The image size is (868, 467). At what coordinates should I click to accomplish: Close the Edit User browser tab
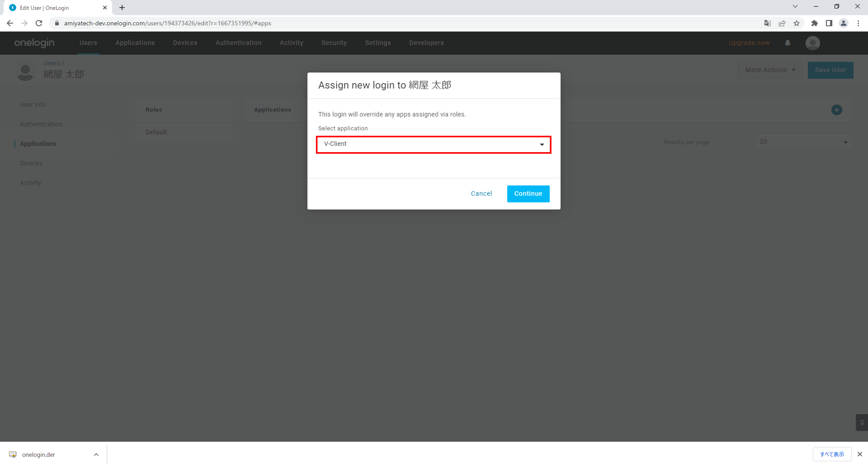tap(105, 7)
